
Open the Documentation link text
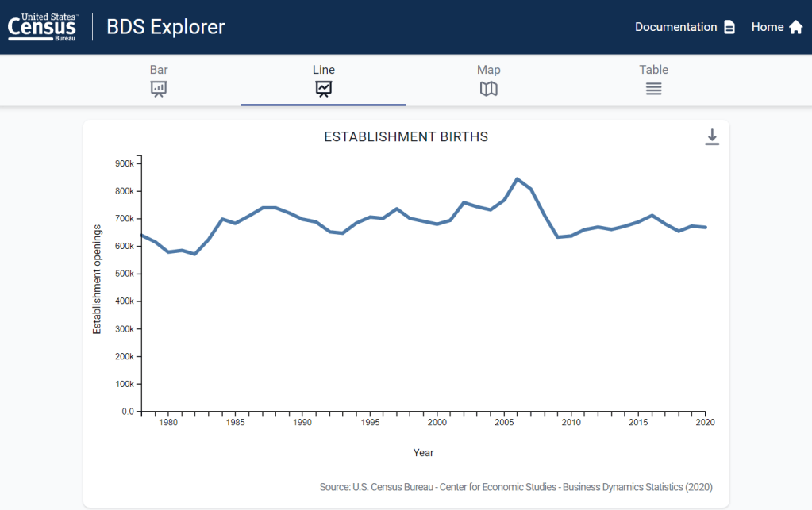675,27
